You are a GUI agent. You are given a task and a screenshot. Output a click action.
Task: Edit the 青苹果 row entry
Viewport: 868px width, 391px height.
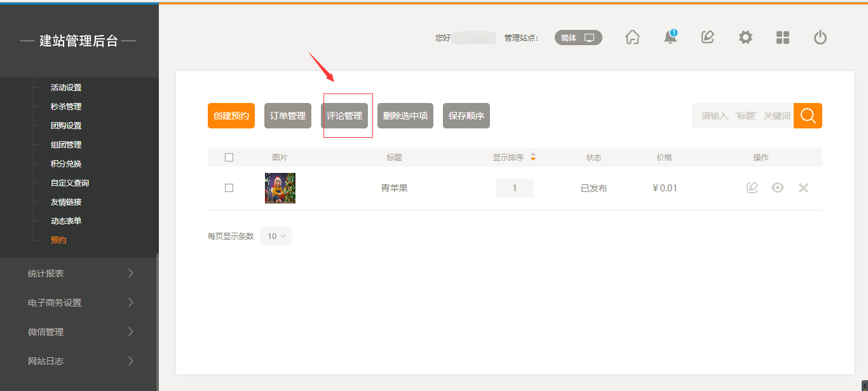coord(752,188)
